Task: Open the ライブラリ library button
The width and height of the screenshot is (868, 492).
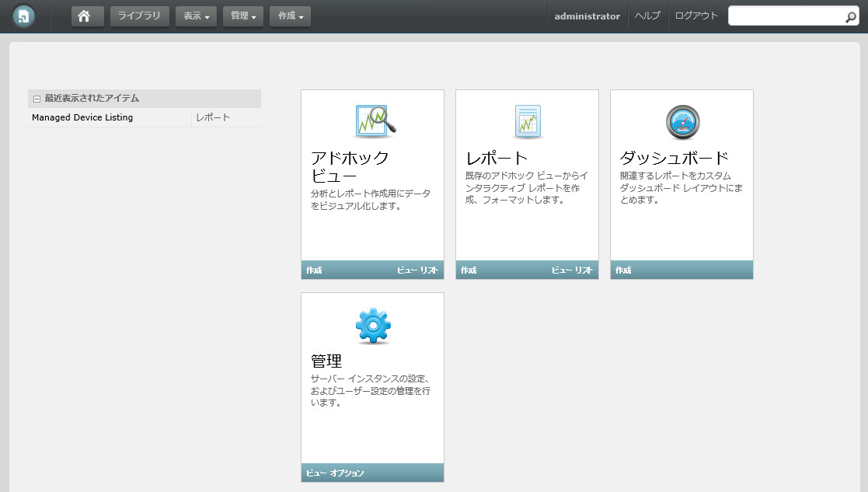Action: point(139,16)
